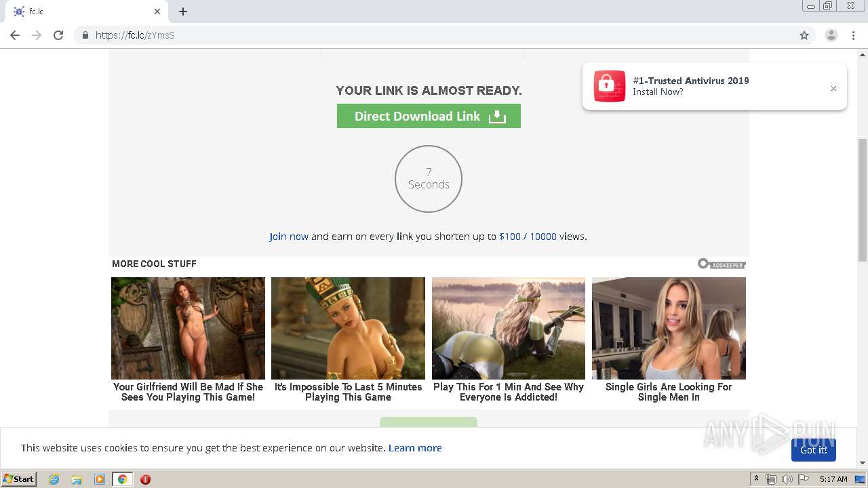The image size is (868, 488).
Task: Close the fc.lc tab
Action: pos(157,12)
